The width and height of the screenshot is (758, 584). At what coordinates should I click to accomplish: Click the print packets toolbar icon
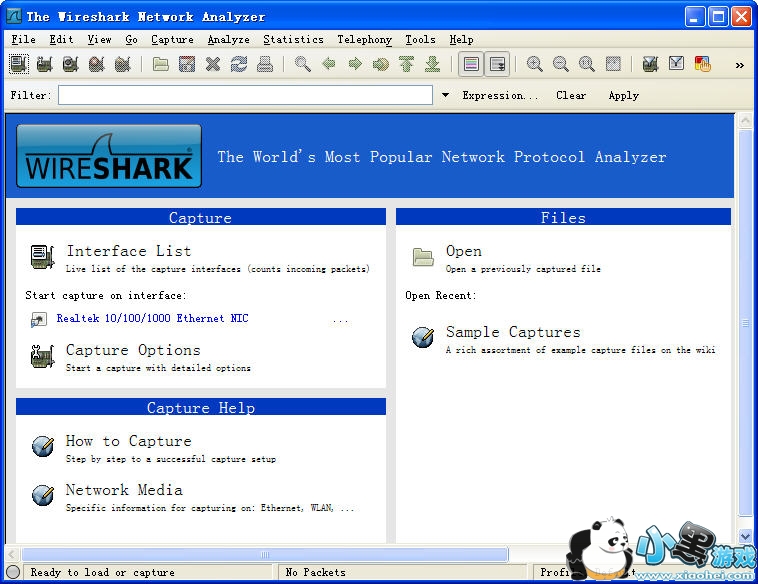tap(264, 65)
